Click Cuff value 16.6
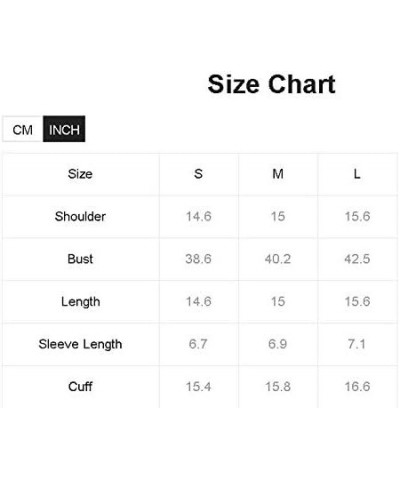This screenshot has width=400, height=480. pos(357,387)
